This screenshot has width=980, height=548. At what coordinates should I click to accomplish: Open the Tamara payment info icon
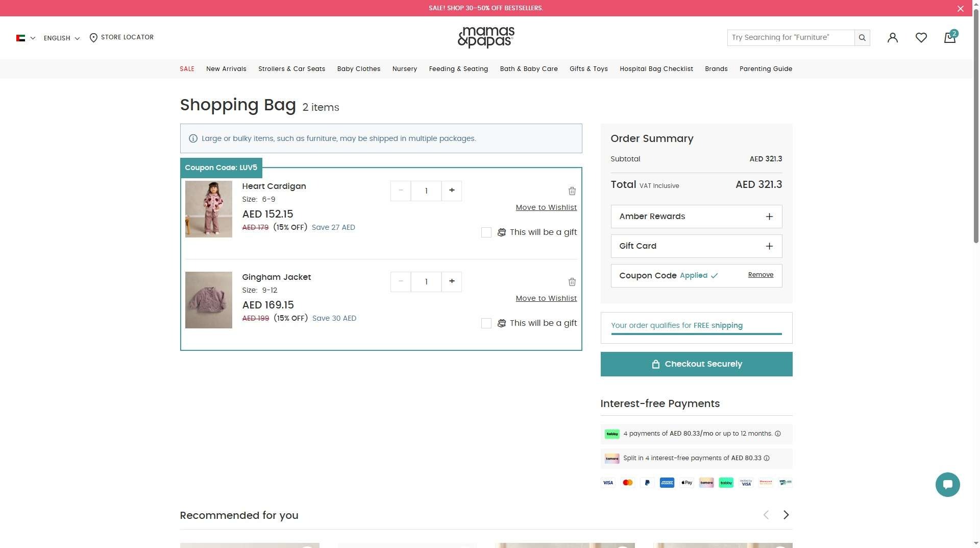point(767,458)
